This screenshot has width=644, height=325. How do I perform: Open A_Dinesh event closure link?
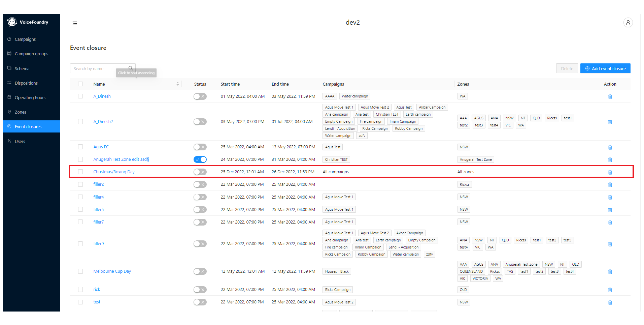coord(102,96)
